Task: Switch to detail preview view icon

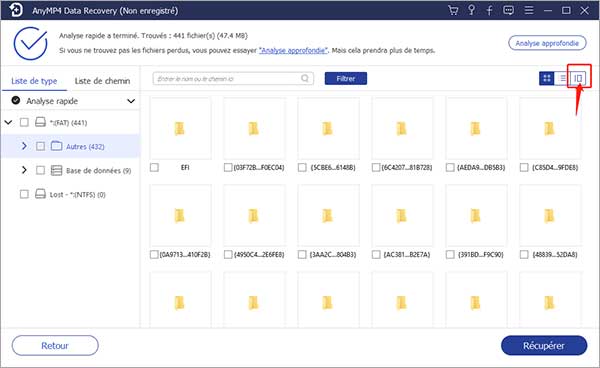Action: point(578,78)
